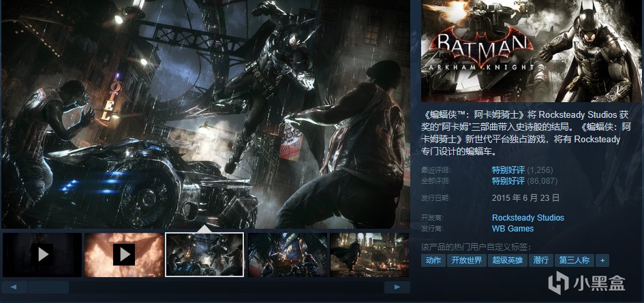Click the 发行商 label

[x=432, y=228]
